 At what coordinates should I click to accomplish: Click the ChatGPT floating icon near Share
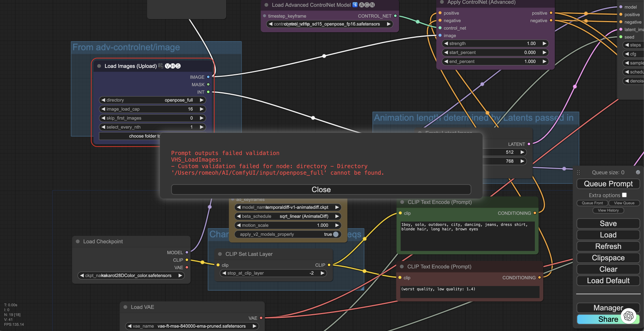(x=628, y=316)
